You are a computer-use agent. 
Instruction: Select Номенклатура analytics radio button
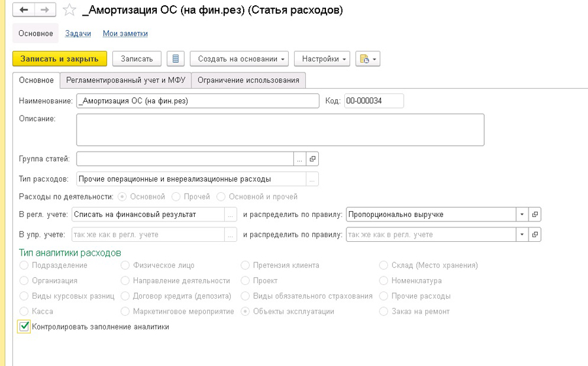384,280
